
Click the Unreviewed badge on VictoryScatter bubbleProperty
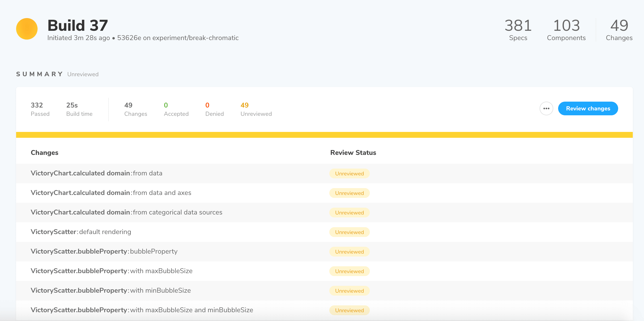(x=349, y=251)
